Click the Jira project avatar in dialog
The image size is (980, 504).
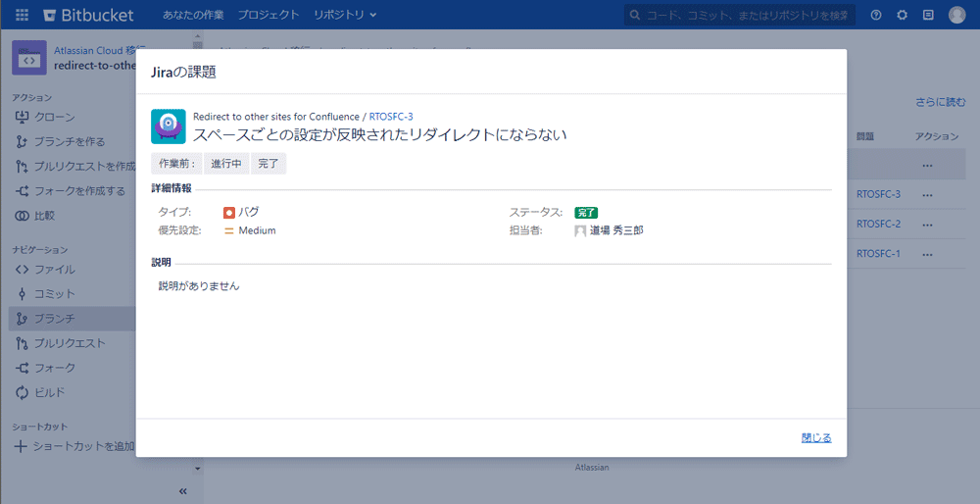[169, 126]
